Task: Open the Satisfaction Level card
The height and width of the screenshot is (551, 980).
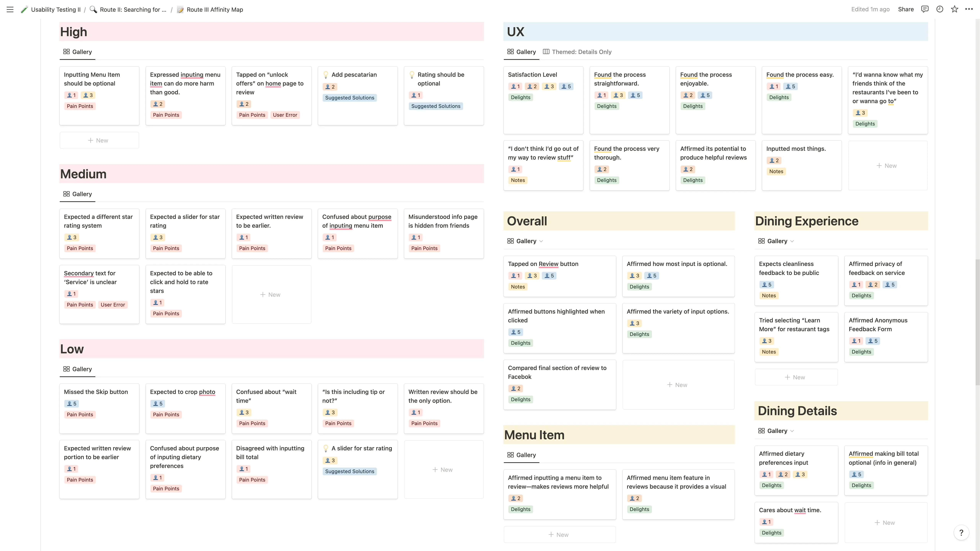Action: (532, 75)
